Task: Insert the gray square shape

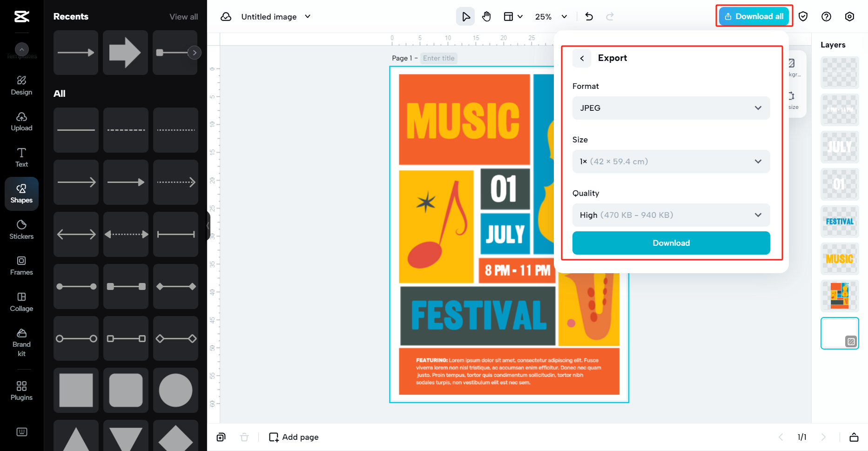Action: (x=76, y=390)
